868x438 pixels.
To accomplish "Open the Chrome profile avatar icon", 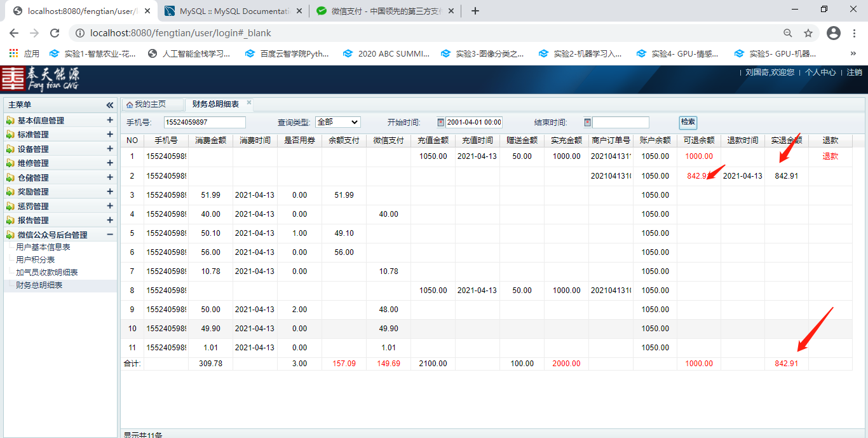I will click(834, 33).
